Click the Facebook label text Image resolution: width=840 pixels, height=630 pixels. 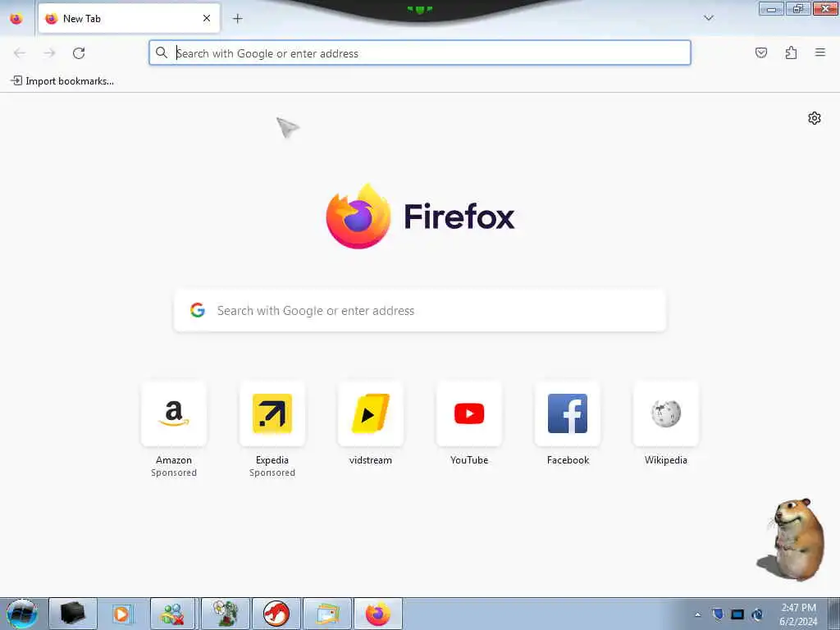pyautogui.click(x=568, y=459)
